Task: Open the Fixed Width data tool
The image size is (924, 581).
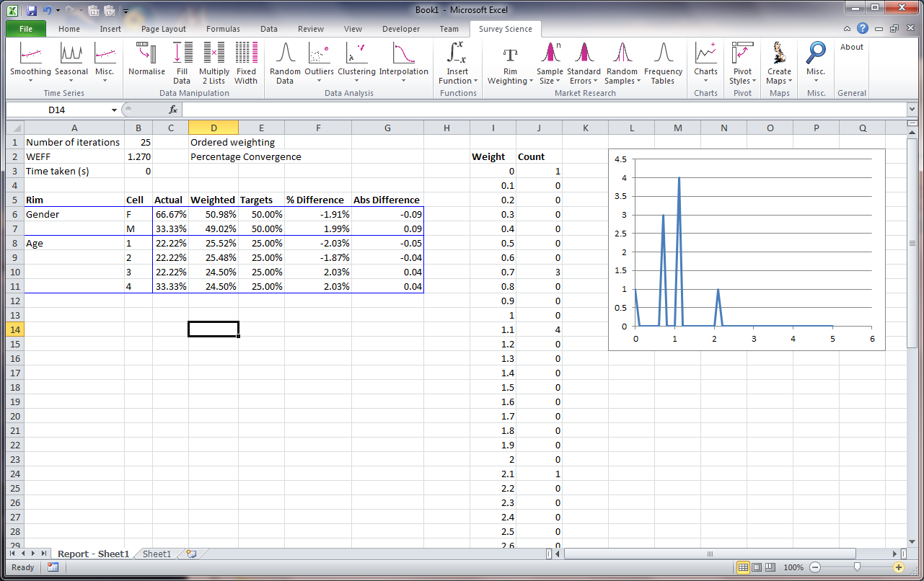Action: click(x=246, y=63)
